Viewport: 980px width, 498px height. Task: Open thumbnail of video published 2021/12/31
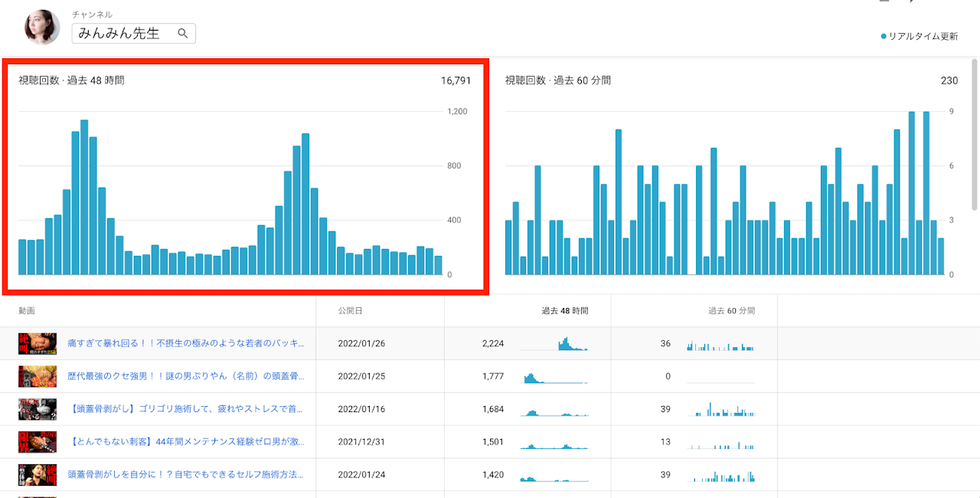(x=38, y=442)
